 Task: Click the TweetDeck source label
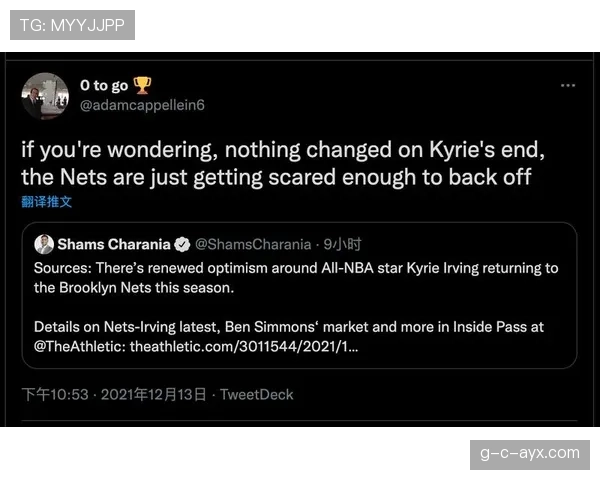click(x=257, y=394)
